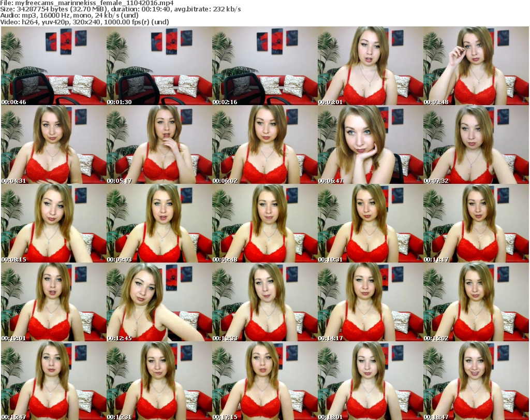Select the thumbnail at 00:04:31
Image resolution: width=530 pixels, height=420 pixels.
pyautogui.click(x=54, y=145)
